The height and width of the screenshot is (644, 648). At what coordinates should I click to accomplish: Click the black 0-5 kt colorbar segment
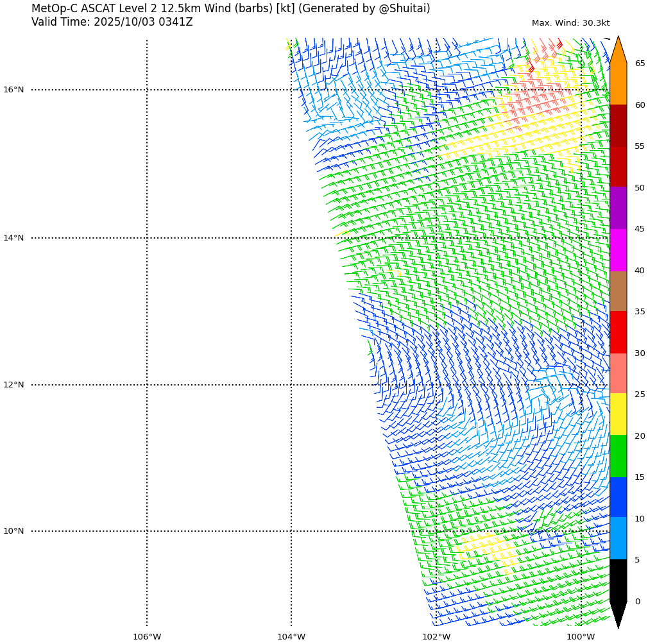pos(618,580)
